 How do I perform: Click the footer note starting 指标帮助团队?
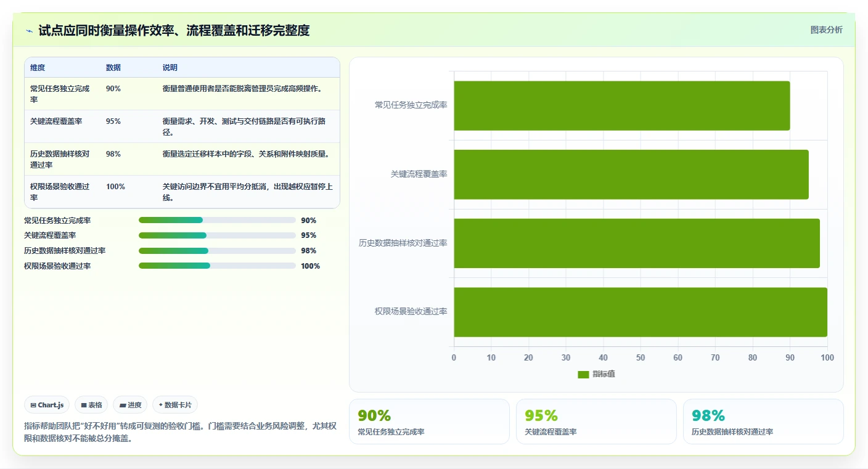click(181, 432)
